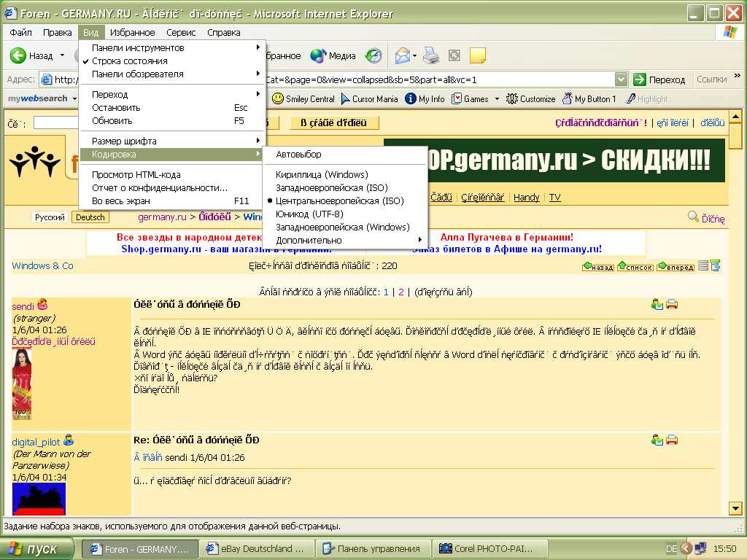Click the icon next to digital_pilot's username
The image size is (747, 560).
(69, 440)
